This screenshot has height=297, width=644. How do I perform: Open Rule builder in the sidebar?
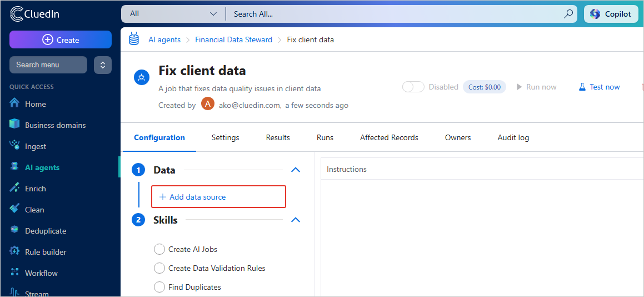(46, 252)
